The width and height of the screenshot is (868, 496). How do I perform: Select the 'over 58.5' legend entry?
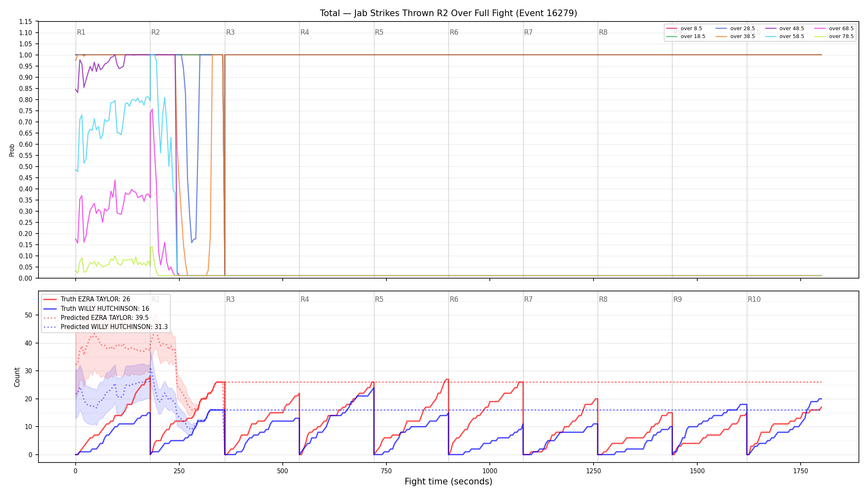[785, 36]
